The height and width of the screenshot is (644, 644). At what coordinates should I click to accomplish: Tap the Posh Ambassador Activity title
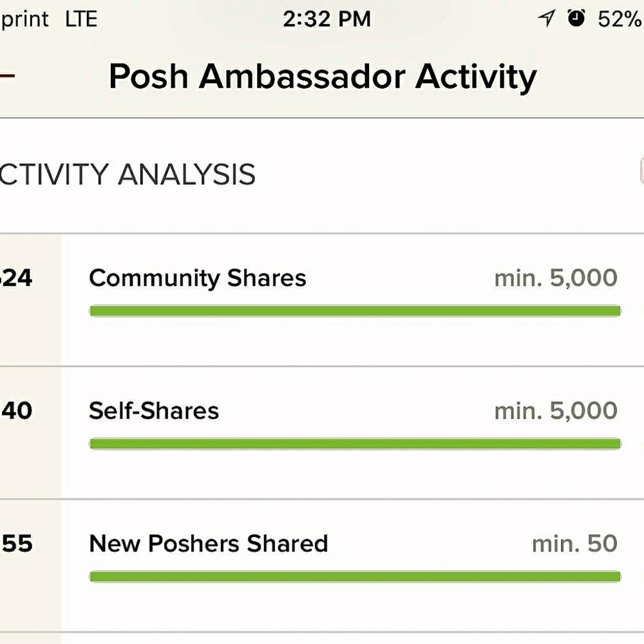coord(322,76)
